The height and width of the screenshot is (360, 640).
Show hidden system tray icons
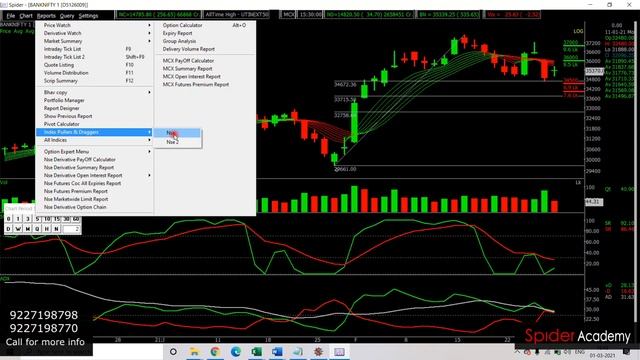point(517,351)
